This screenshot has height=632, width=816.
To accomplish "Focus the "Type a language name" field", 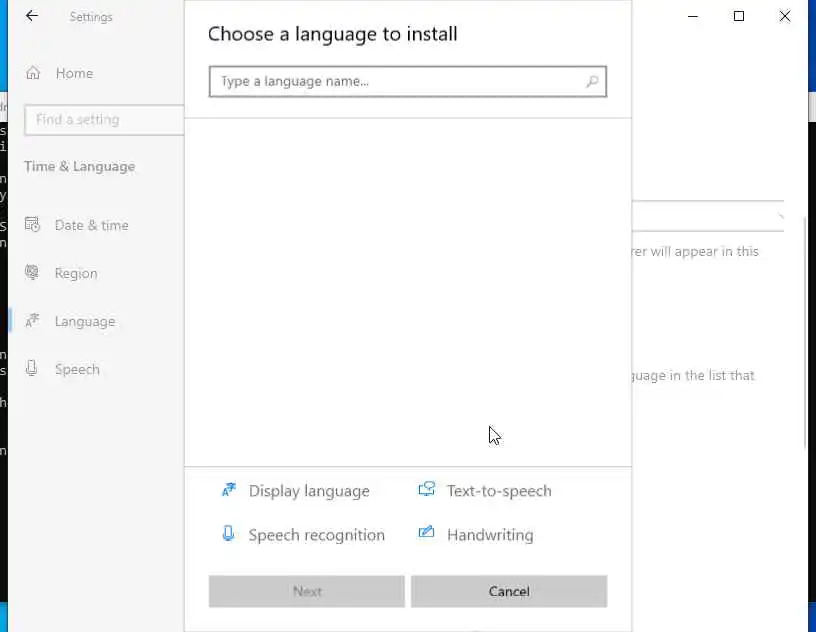I will (x=400, y=81).
